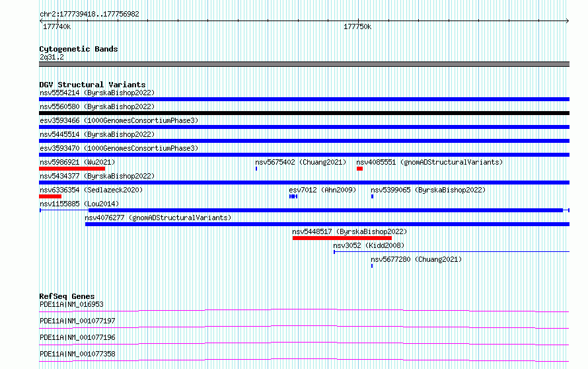Image resolution: width=588 pixels, height=369 pixels.
Task: Select the small blue marker under nsv5675402
Action: [256, 169]
